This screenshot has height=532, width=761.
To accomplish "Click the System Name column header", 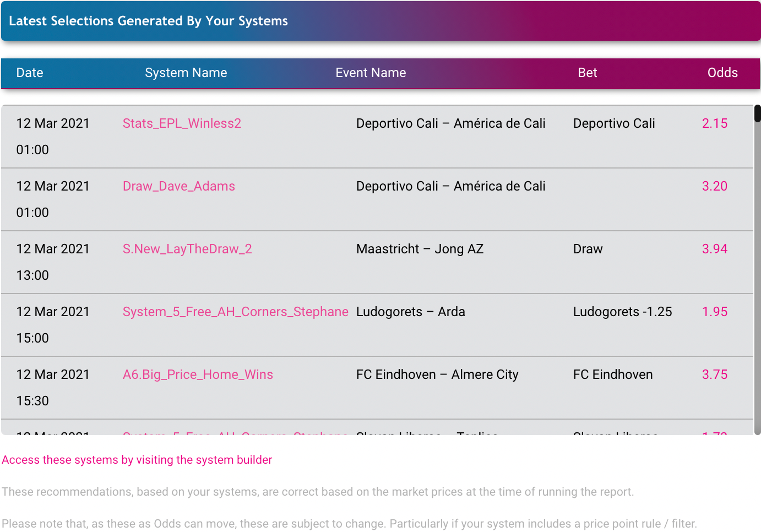I will click(x=186, y=73).
